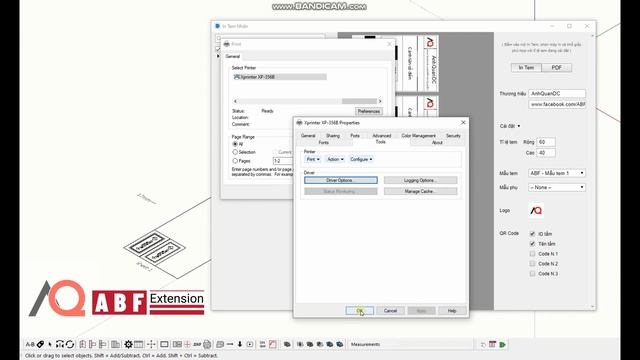Open the Action dropdown menu
This screenshot has height=360, width=640.
point(335,159)
